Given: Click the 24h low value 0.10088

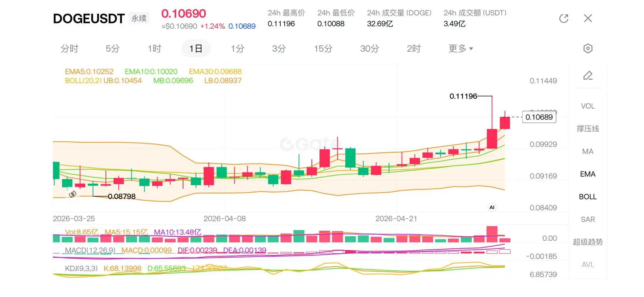Looking at the screenshot, I should (331, 24).
